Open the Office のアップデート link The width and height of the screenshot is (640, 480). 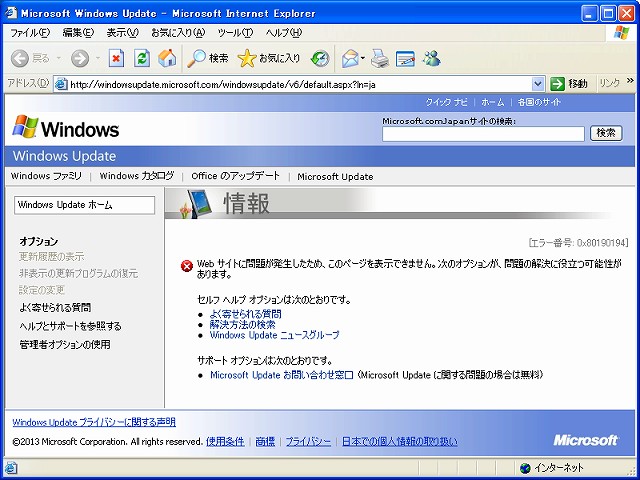tap(236, 176)
